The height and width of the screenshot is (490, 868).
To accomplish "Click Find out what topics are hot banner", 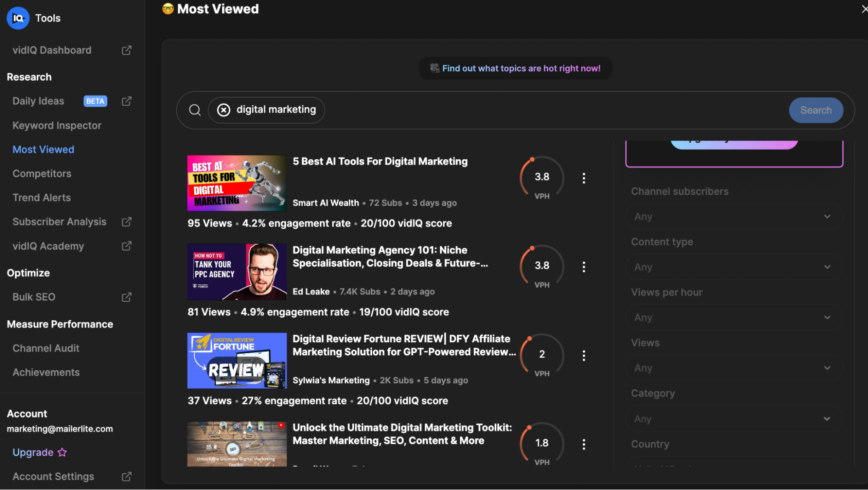I will [515, 69].
